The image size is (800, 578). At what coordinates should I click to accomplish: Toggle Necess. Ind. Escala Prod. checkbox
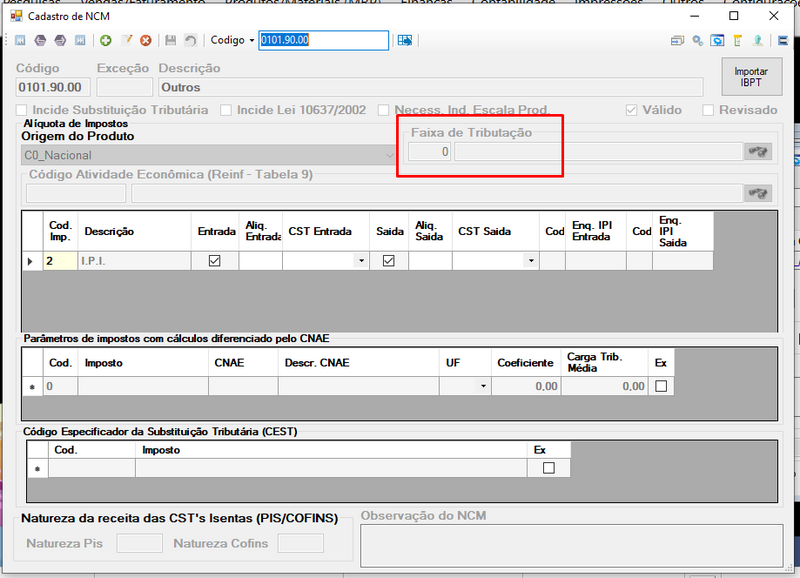[x=384, y=110]
